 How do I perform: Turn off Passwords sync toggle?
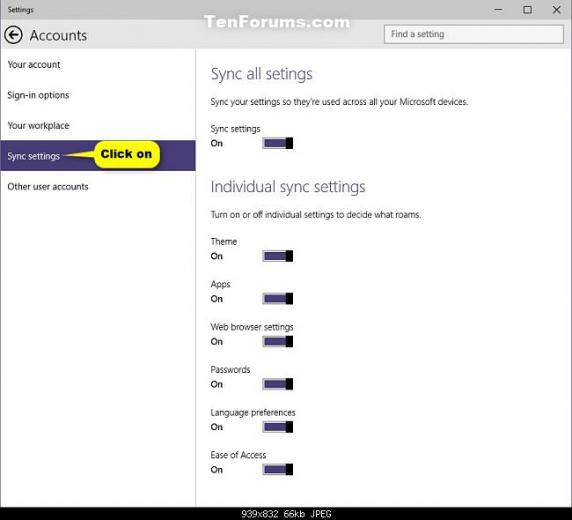(x=278, y=384)
